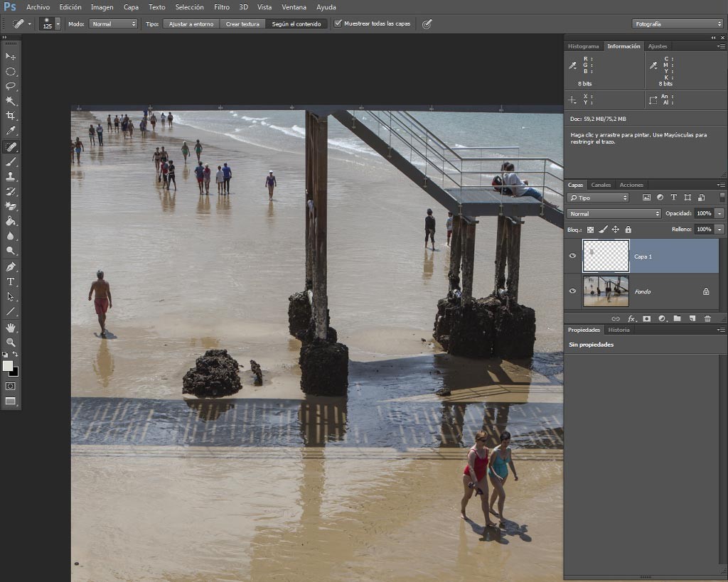
Task: Switch to the Historia tab
Action: [x=619, y=330]
